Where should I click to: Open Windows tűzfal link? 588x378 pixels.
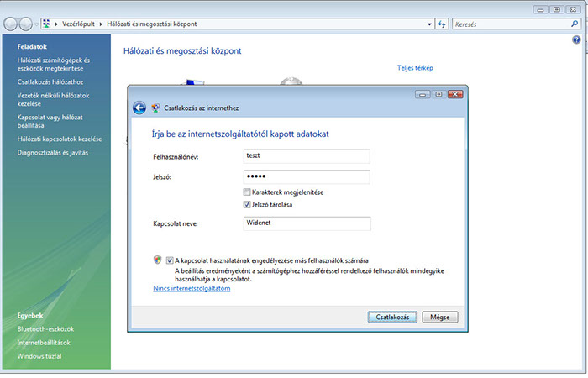tap(39, 356)
